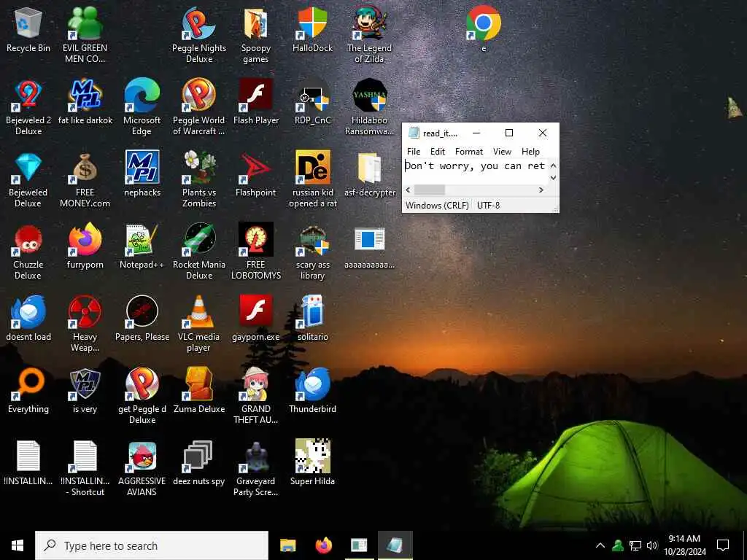Open Rocket Mania Deluxe icon

199,252
